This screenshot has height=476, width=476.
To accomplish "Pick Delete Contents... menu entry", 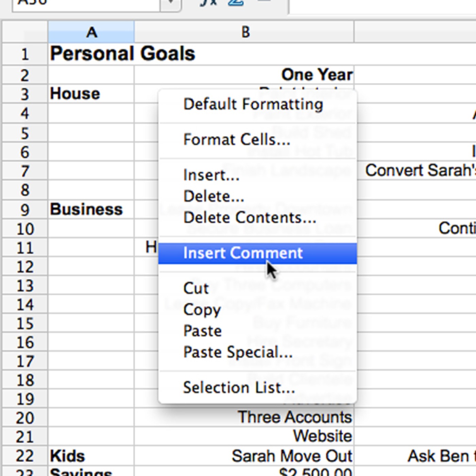I will (250, 218).
